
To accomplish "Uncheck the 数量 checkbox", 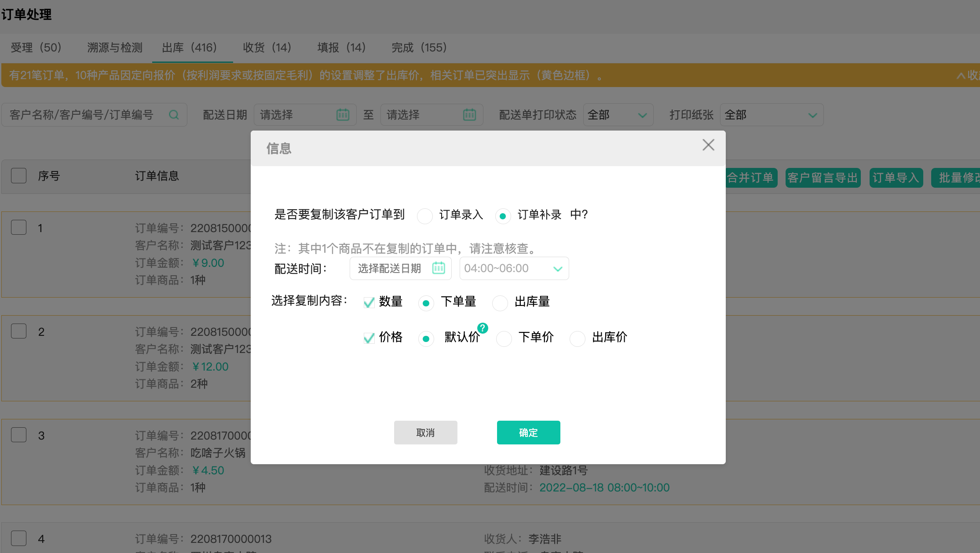I will [x=369, y=302].
